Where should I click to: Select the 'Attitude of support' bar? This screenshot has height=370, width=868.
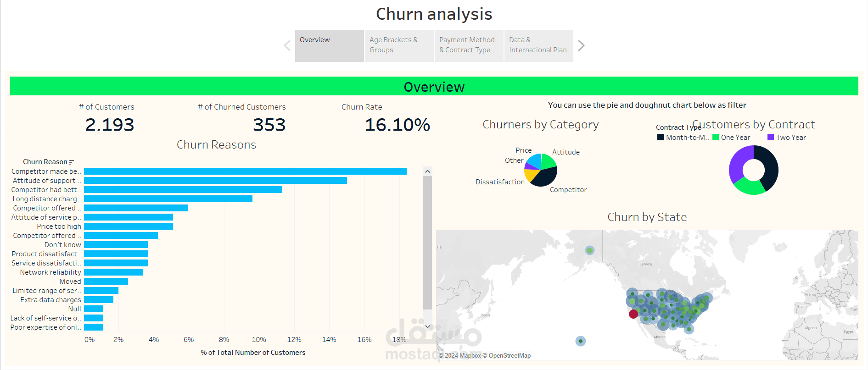point(215,180)
